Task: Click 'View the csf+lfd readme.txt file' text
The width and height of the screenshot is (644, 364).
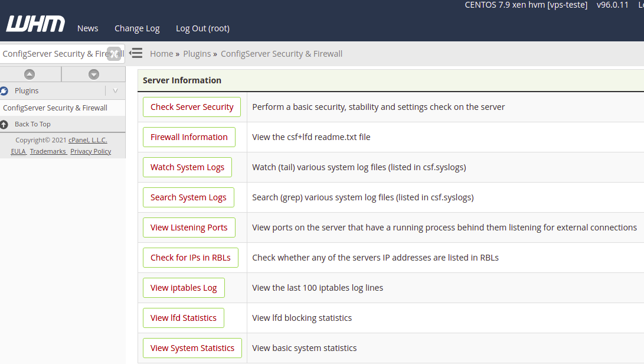Action: [x=311, y=137]
